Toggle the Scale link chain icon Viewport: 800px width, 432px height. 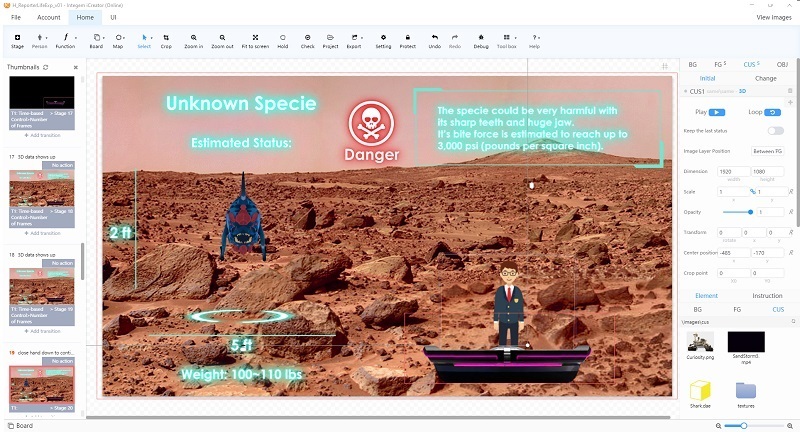point(753,192)
